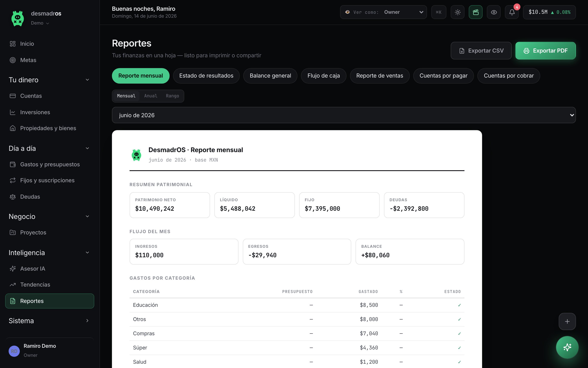588x368 pixels.
Task: Collapse the Tu dinero section
Action: pyautogui.click(x=49, y=80)
